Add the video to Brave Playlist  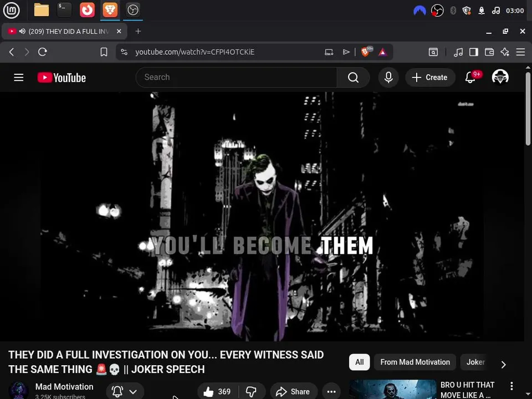click(x=346, y=52)
